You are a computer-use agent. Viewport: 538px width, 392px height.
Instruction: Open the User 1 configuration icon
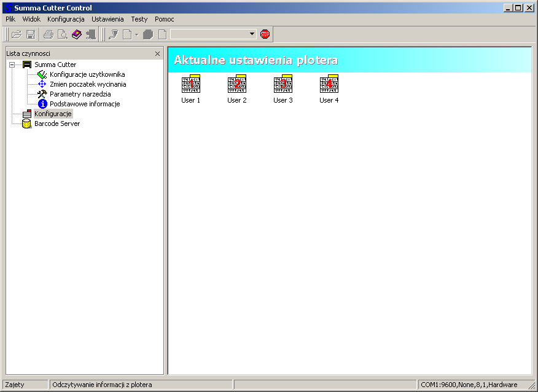tap(191, 84)
